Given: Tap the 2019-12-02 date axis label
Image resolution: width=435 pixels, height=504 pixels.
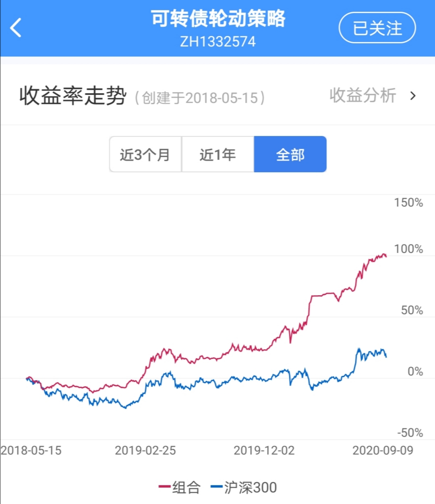Looking at the screenshot, I should [264, 450].
